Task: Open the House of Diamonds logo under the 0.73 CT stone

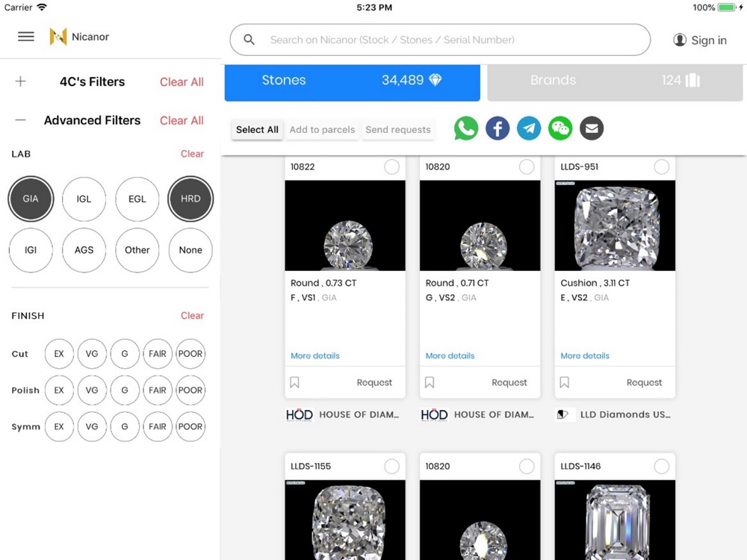Action: pyautogui.click(x=300, y=414)
